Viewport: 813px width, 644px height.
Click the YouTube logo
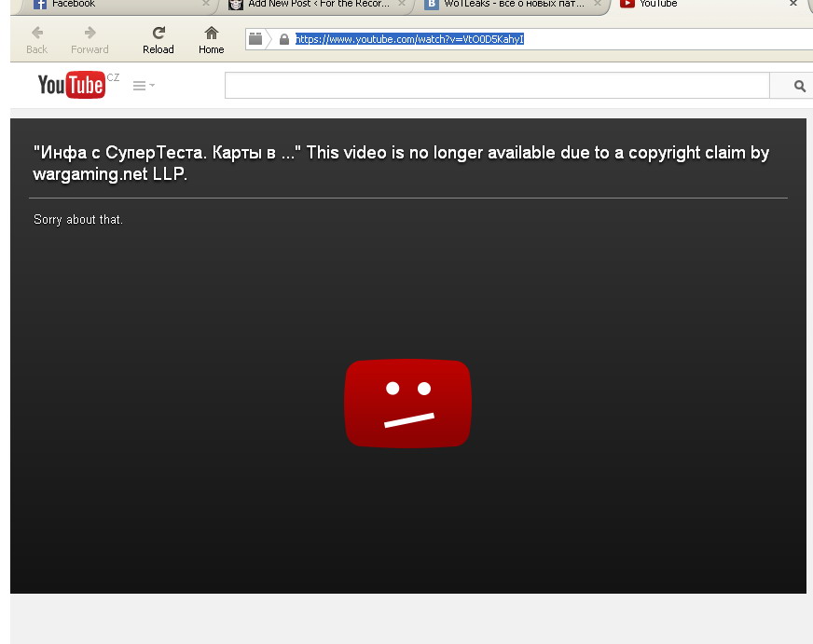pyautogui.click(x=71, y=85)
